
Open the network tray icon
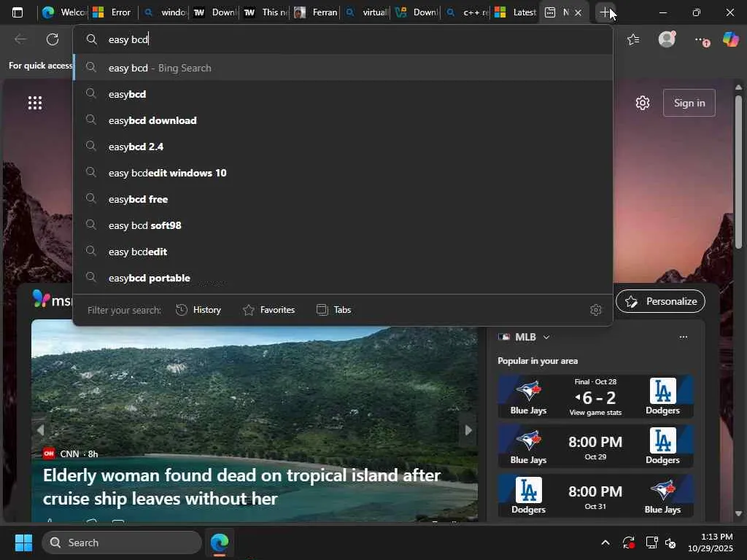[651, 542]
